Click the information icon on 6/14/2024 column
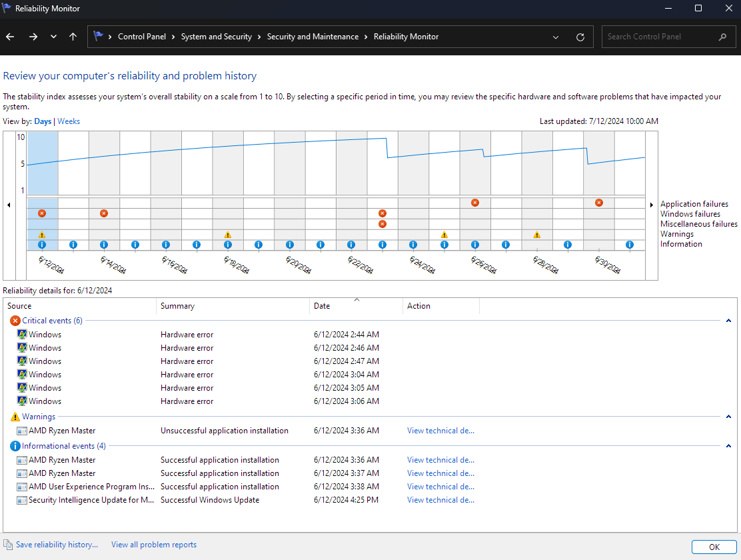The width and height of the screenshot is (741, 560). pyautogui.click(x=104, y=245)
